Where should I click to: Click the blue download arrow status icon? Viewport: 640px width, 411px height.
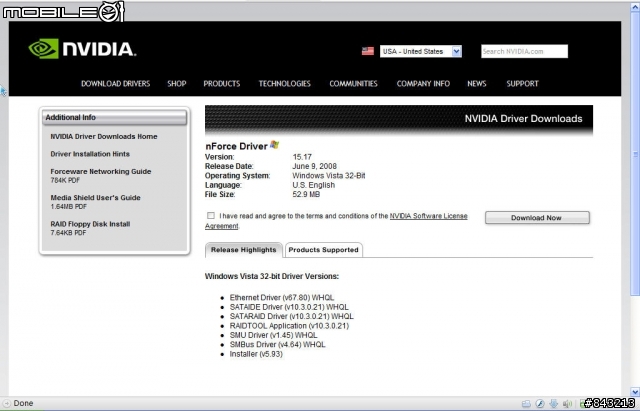(x=553, y=404)
